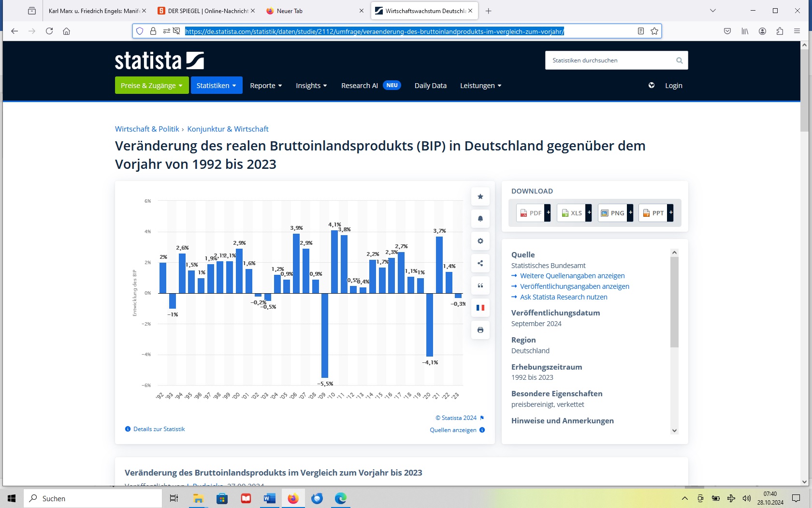Click Veröffentlichungsangaben anzeigen link
The height and width of the screenshot is (508, 812).
click(575, 286)
